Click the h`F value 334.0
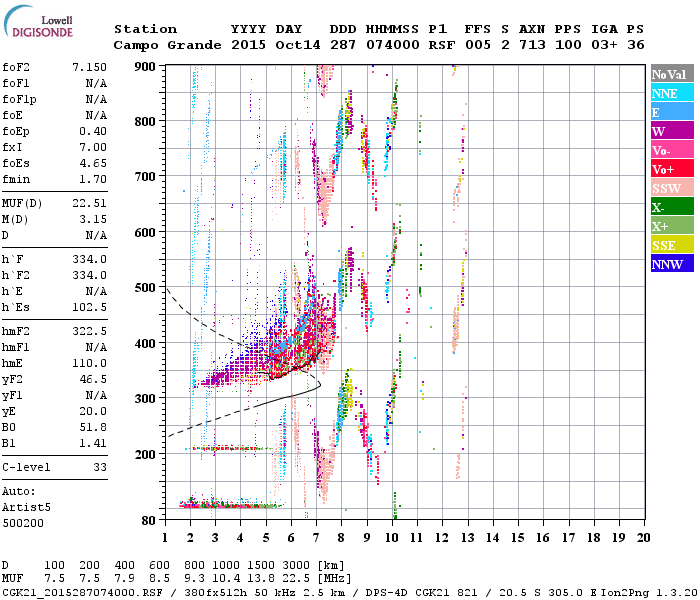 [90, 260]
